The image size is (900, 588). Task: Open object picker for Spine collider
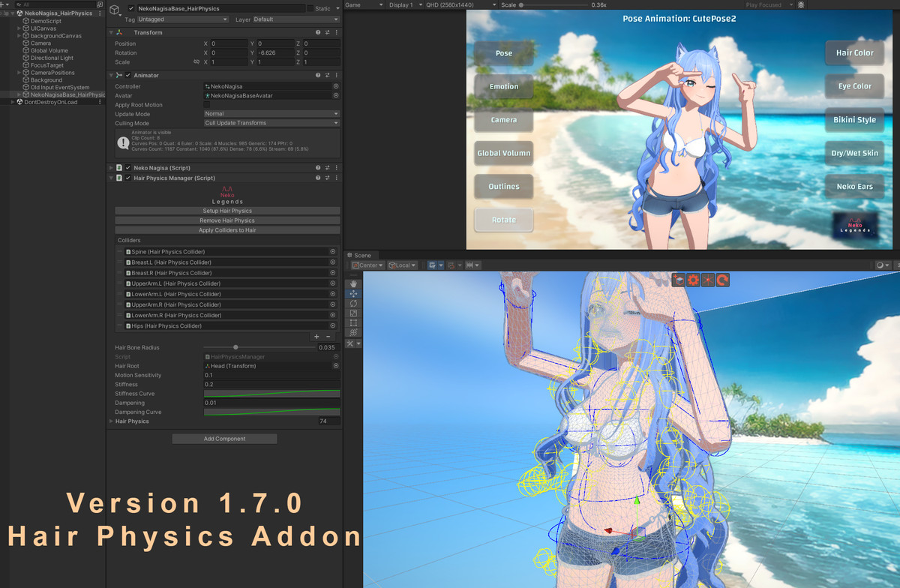point(332,252)
